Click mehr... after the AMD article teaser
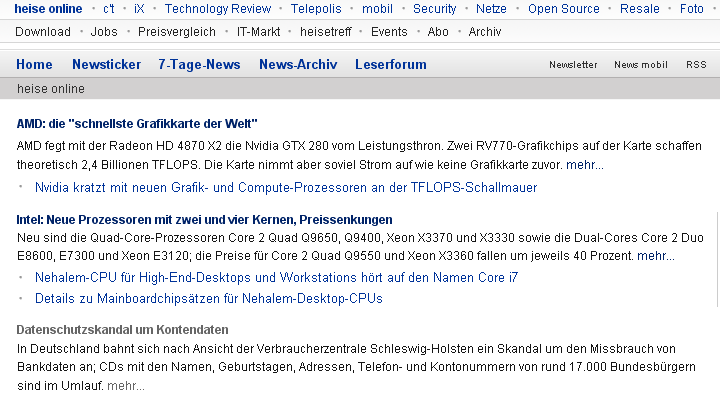 click(585, 164)
